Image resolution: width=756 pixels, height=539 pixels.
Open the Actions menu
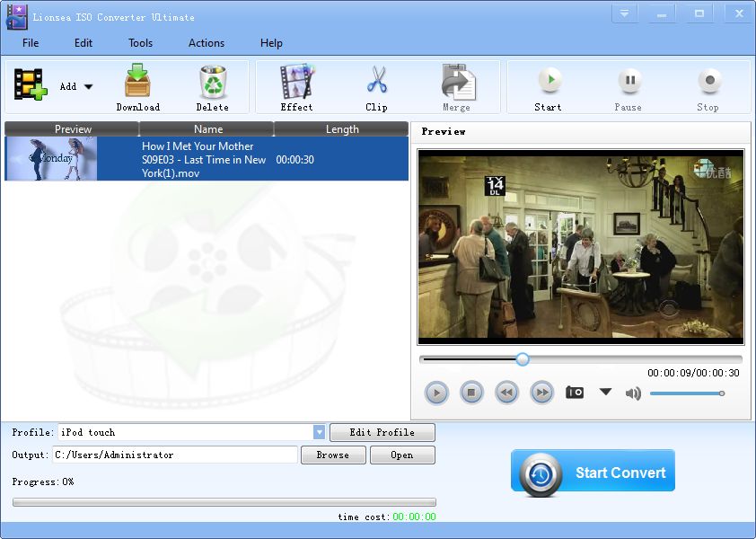[x=207, y=43]
